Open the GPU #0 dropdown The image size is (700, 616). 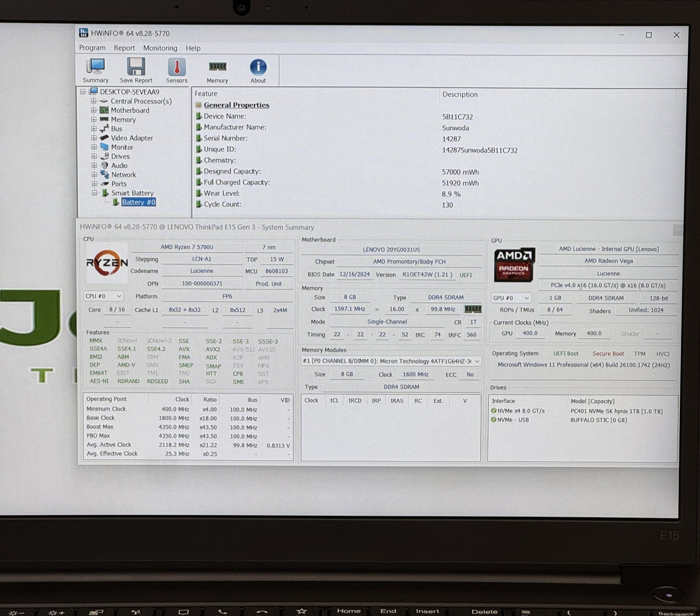point(511,298)
